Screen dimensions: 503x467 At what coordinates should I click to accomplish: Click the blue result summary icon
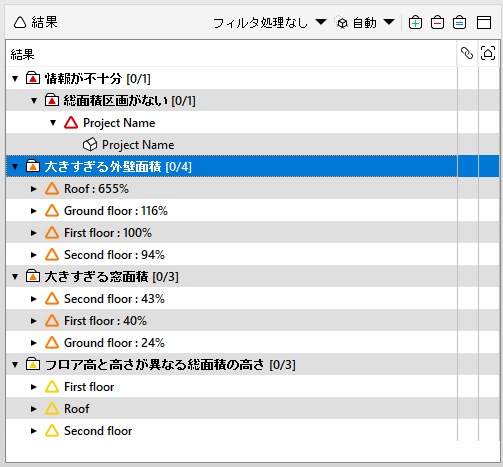click(x=459, y=23)
